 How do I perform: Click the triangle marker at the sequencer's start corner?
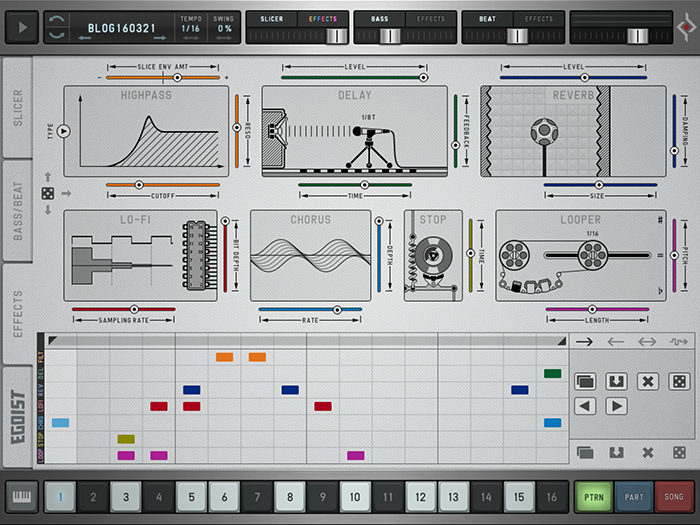point(52,341)
